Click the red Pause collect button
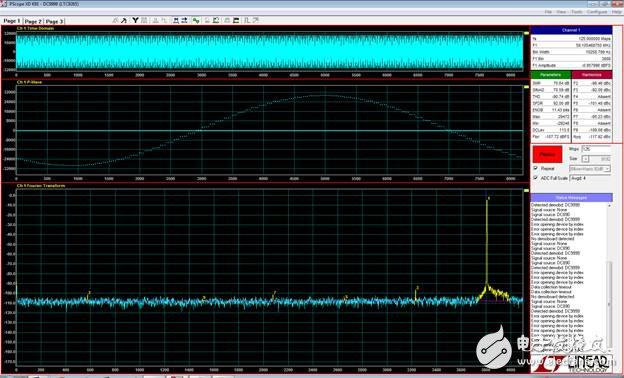The height and width of the screenshot is (378, 624). tap(547, 154)
